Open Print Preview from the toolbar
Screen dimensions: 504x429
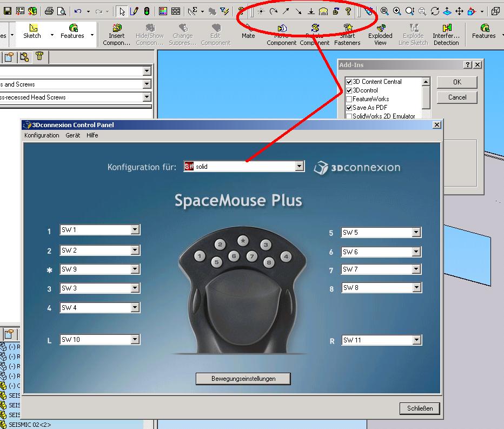(x=62, y=11)
